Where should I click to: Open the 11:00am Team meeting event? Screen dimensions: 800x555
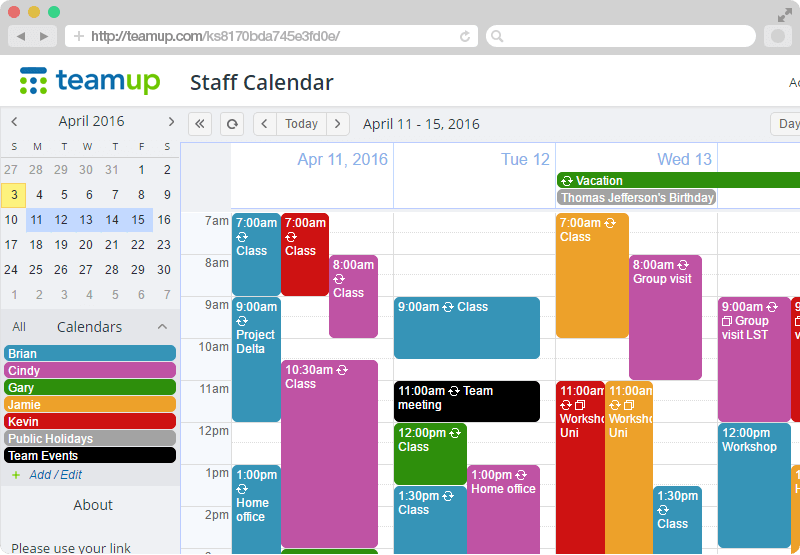point(467,401)
